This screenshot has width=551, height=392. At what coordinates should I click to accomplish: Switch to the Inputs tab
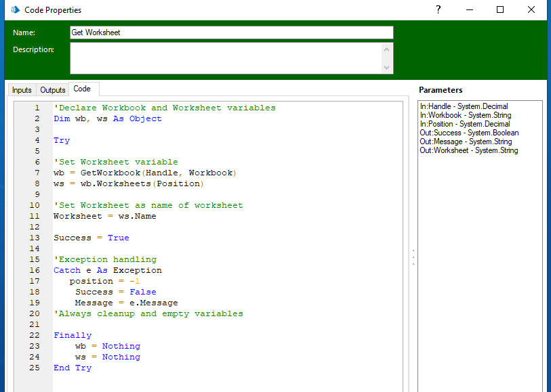tap(22, 90)
